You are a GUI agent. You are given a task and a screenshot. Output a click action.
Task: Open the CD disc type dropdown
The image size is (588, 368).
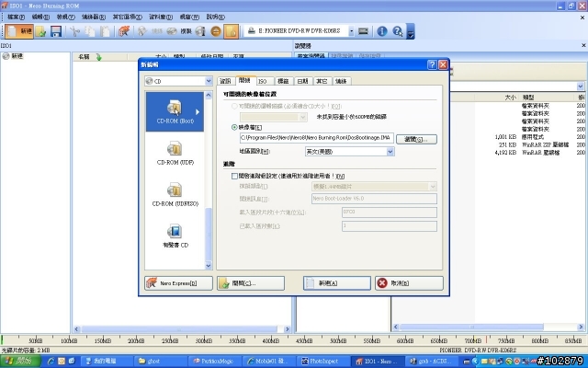(209, 81)
